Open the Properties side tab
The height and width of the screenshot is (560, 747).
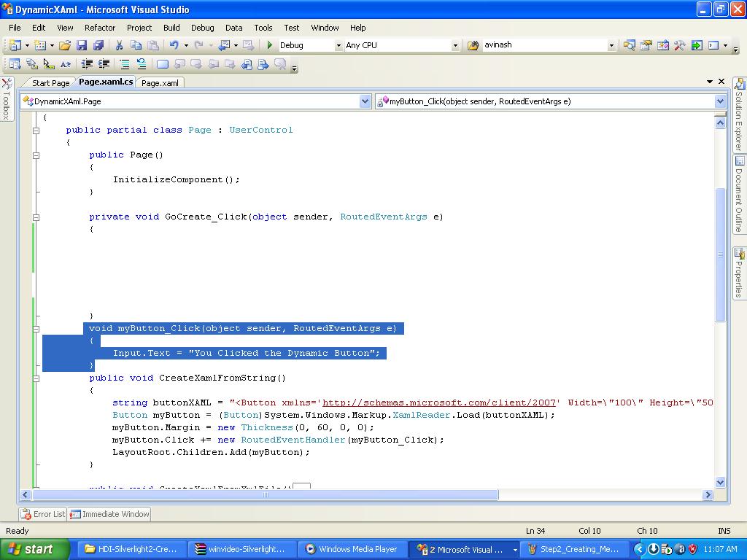click(x=739, y=273)
